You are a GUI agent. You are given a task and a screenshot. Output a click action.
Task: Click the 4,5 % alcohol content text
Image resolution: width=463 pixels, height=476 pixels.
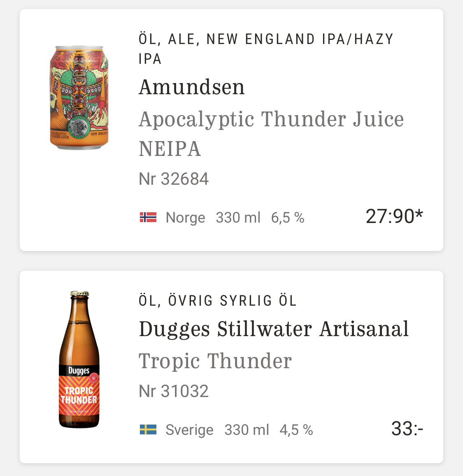pyautogui.click(x=296, y=430)
